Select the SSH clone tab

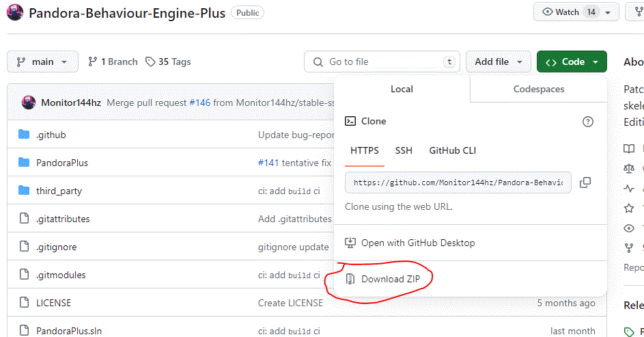tap(404, 150)
